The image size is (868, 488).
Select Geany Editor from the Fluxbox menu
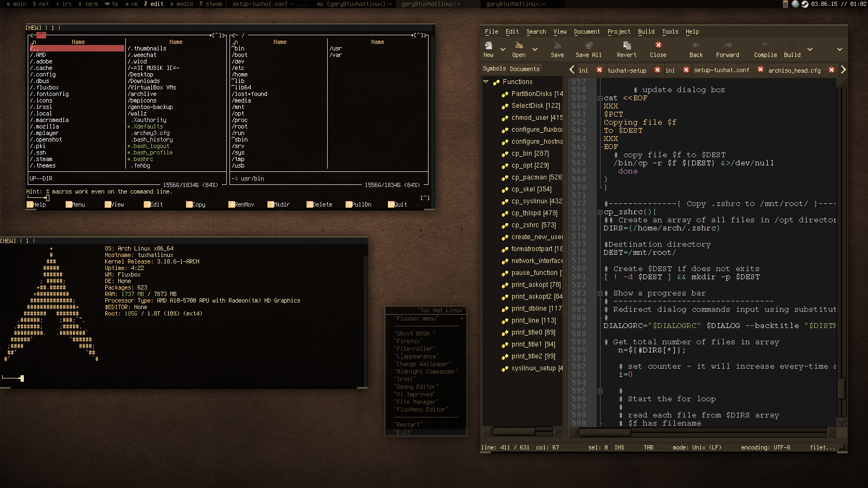(x=415, y=386)
